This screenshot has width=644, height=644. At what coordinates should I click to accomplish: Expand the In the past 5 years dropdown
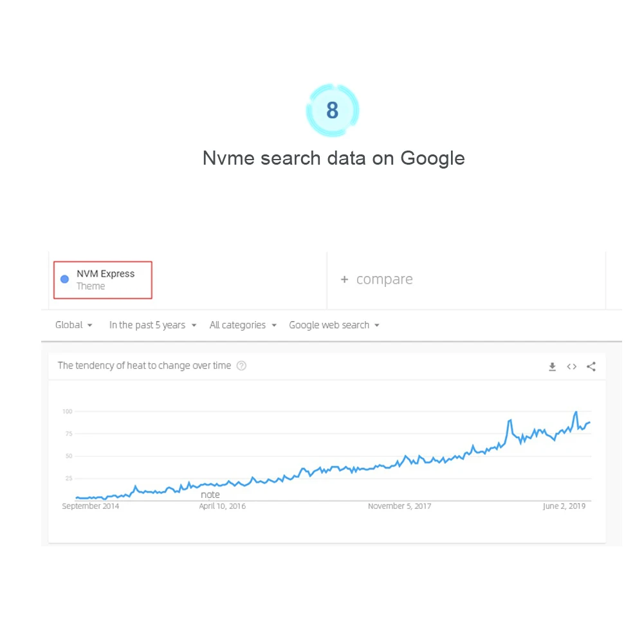coord(152,325)
